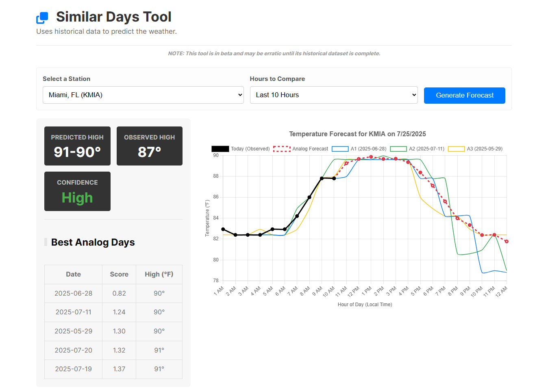The height and width of the screenshot is (392, 548).
Task: Expand the Hours to Compare dropdown
Action: point(333,95)
